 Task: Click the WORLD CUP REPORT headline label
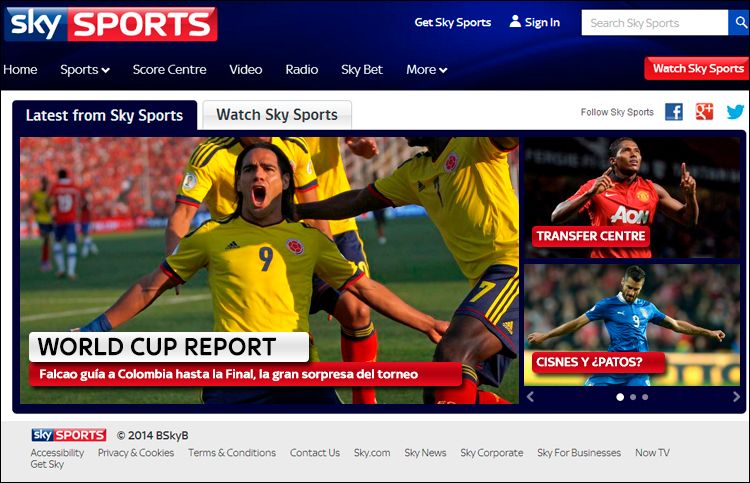pyautogui.click(x=168, y=347)
